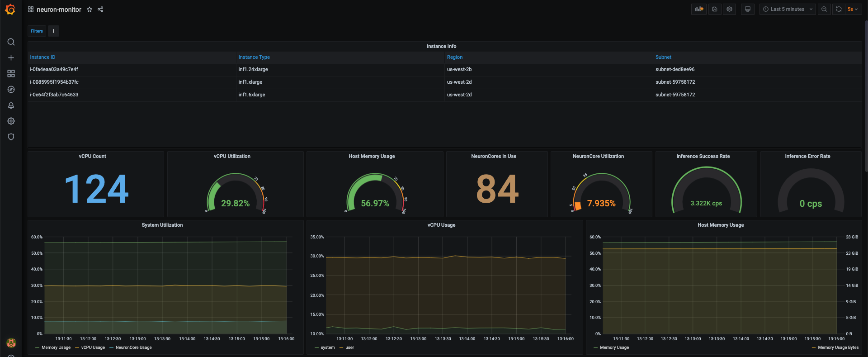Open vCPU Usage panel title menu

(441, 225)
